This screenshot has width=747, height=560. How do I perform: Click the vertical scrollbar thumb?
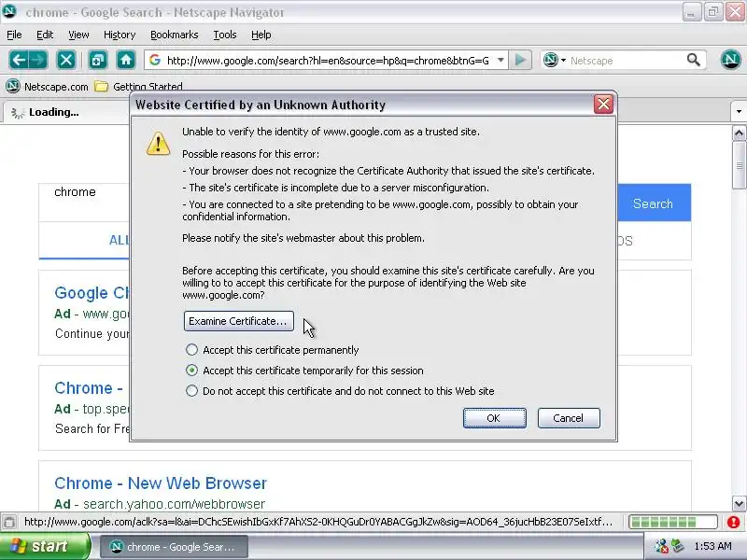[739, 165]
